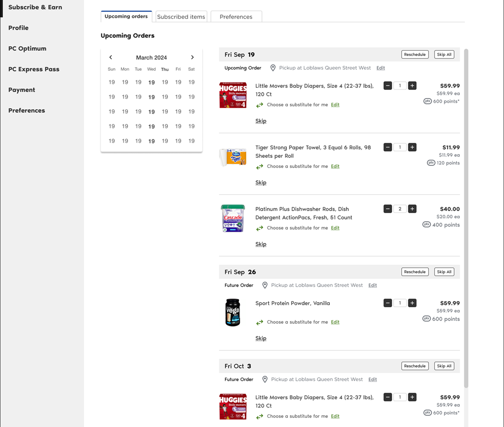504x427 pixels.
Task: Click quantity field for Platinum Plus Dishwasher Rods
Action: [x=400, y=209]
